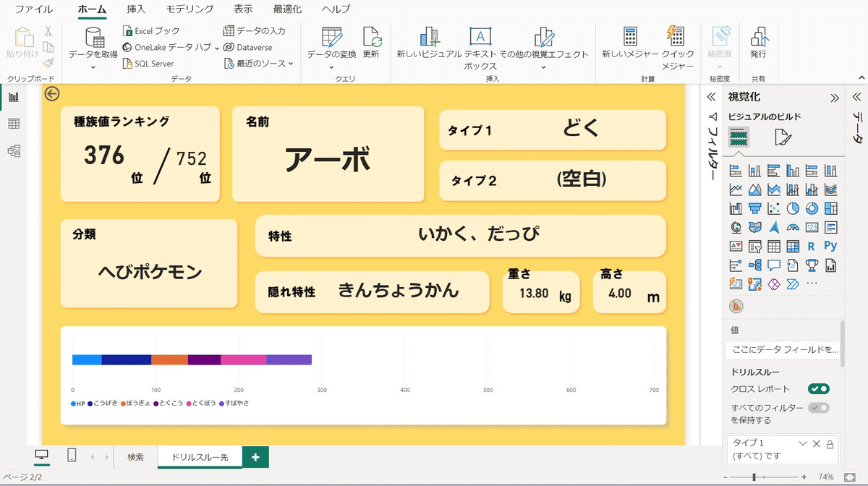Toggle すべてのフィルターを保持する switch
Image resolution: width=868 pixels, height=486 pixels.
pyautogui.click(x=819, y=408)
